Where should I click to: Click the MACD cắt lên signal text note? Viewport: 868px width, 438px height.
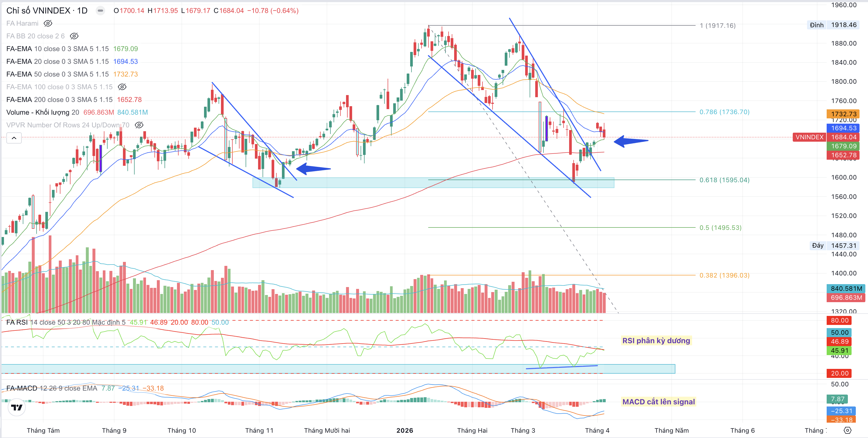(x=658, y=402)
